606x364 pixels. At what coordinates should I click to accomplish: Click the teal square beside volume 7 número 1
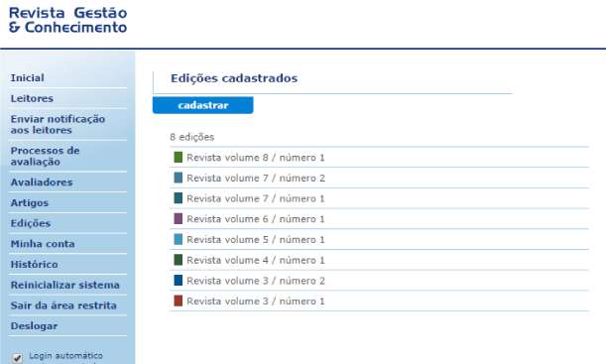tap(179, 198)
